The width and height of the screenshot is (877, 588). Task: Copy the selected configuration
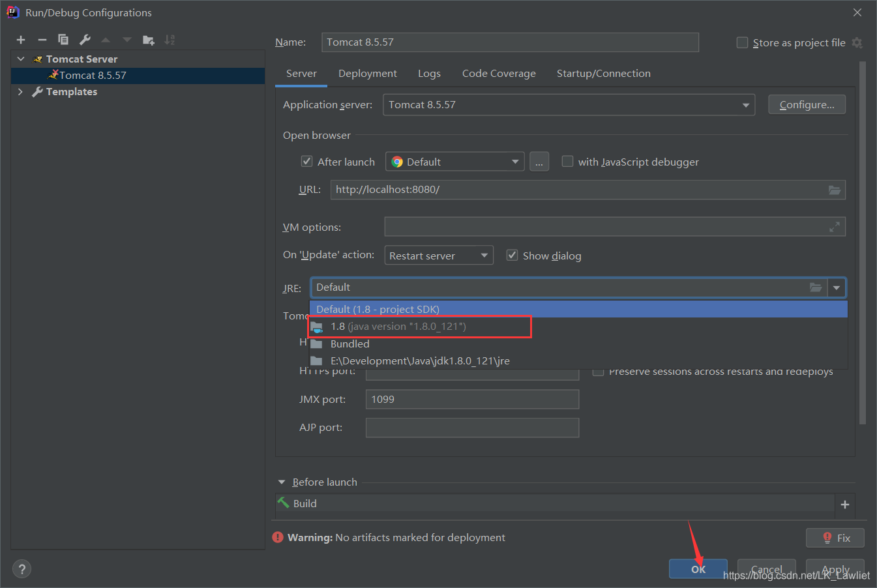click(x=63, y=40)
